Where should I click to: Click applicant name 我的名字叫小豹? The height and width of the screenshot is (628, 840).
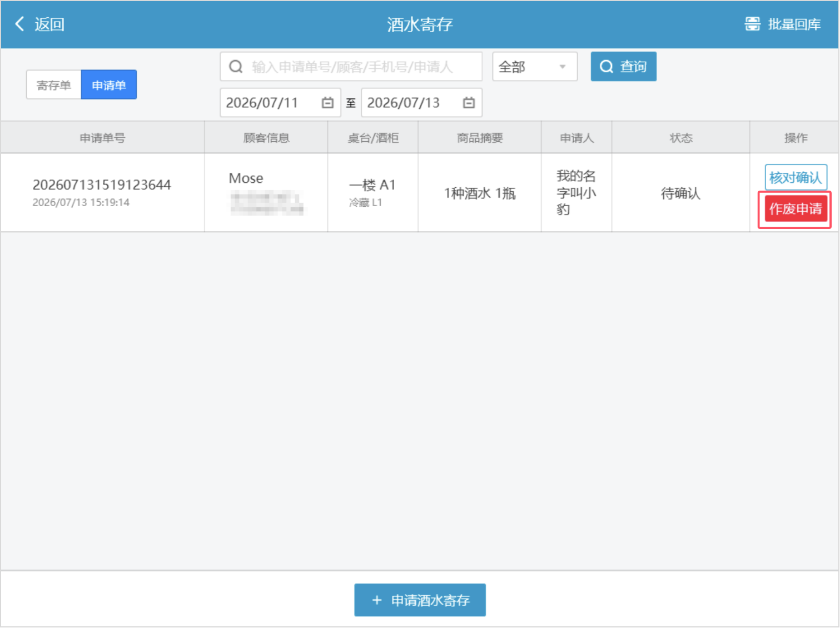576,193
